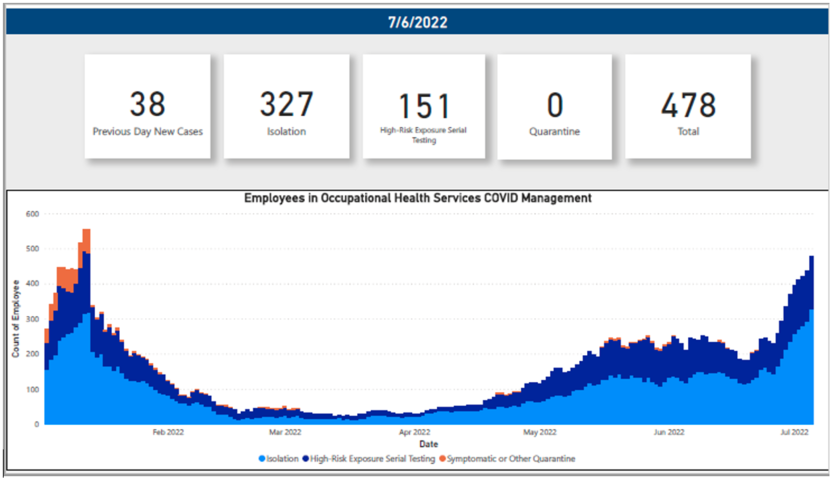
Task: Click the chart title about COVID Management
Action: tap(418, 198)
